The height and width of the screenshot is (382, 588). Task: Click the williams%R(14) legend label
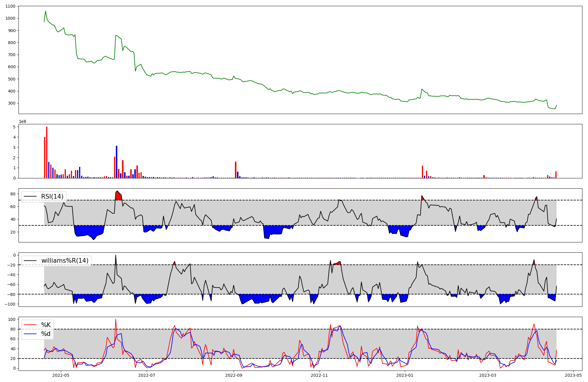65,261
